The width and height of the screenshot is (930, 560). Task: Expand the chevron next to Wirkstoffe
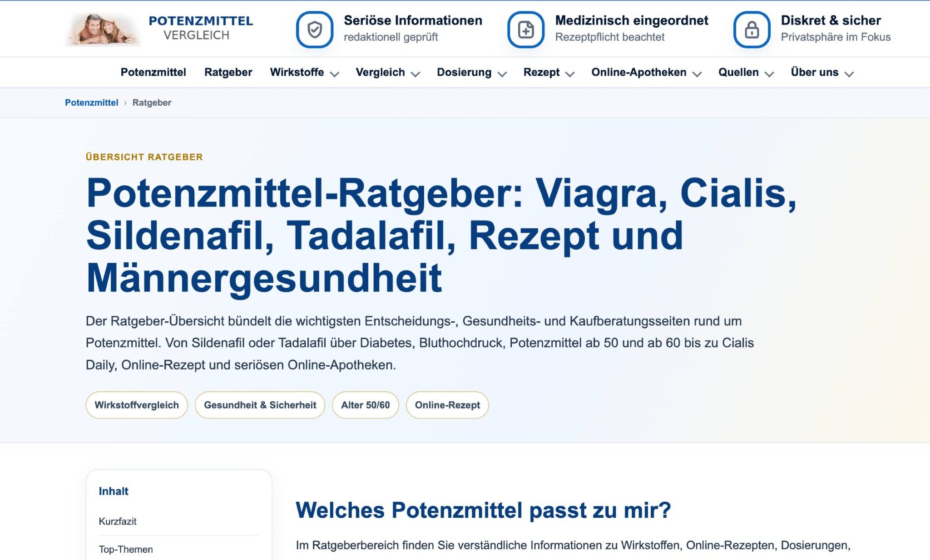(x=335, y=74)
